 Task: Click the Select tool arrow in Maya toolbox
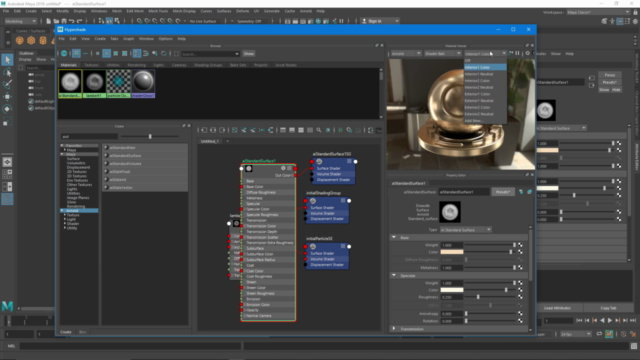click(7, 60)
